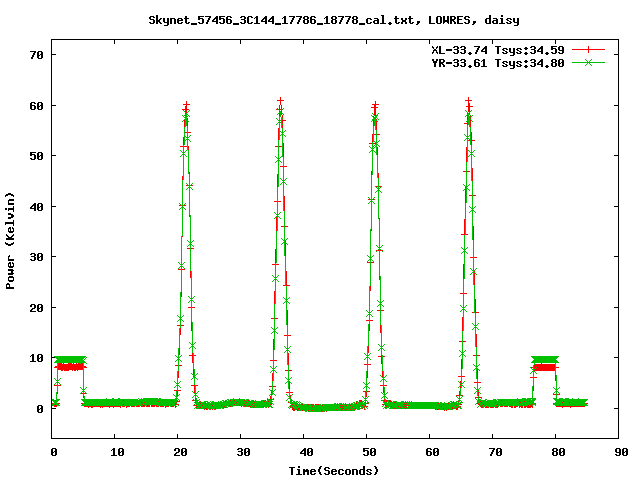Click y-axis tick label 70
Image resolution: width=640 pixels, height=480 pixels.
(x=36, y=55)
